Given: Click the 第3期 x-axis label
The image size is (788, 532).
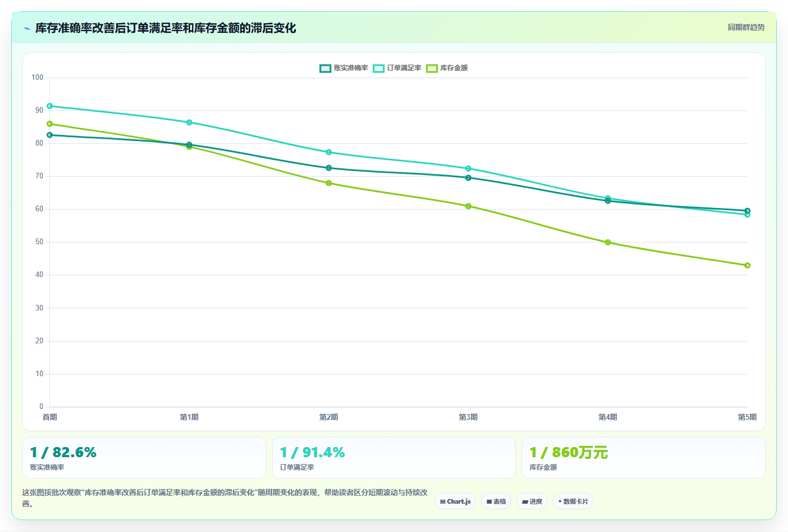Looking at the screenshot, I should [468, 417].
